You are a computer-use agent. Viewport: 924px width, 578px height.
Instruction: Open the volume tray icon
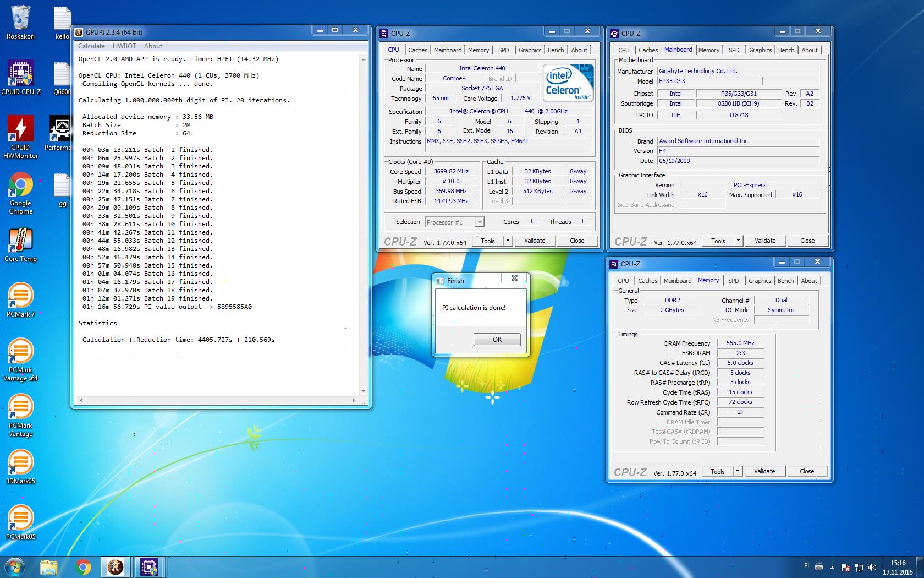872,567
